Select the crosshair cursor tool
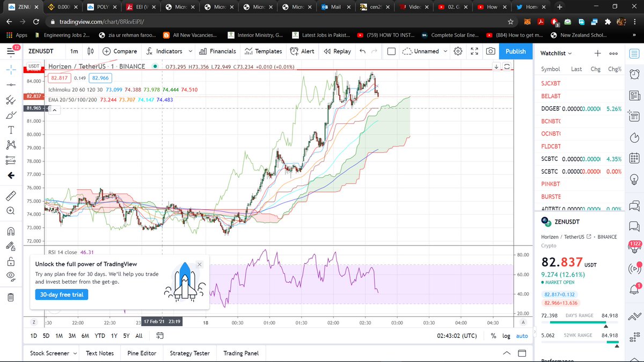 point(11,70)
